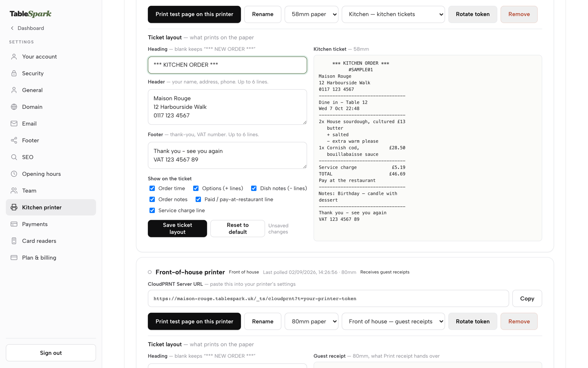Open the Kitchen — kitchen tickets dropdown
The image size is (588, 368).
click(x=393, y=14)
